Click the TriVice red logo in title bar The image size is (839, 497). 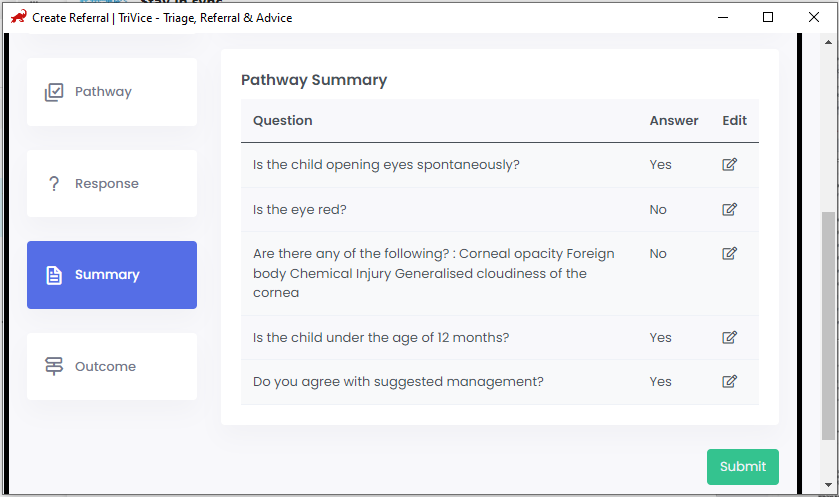[18, 17]
